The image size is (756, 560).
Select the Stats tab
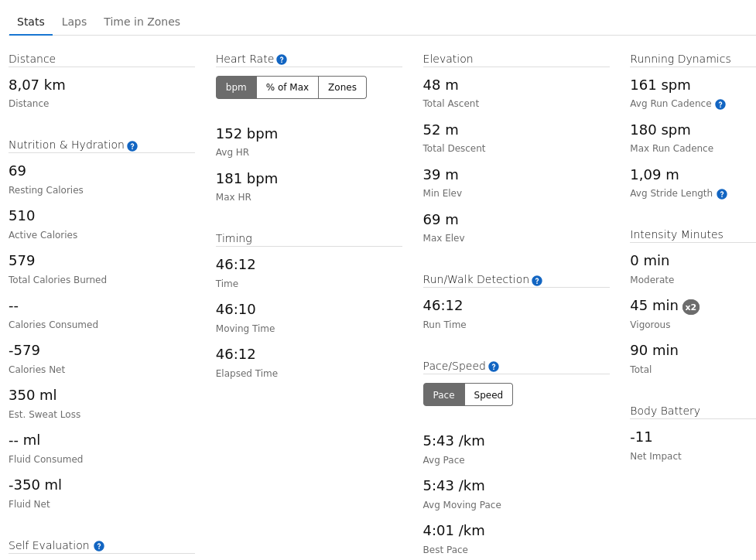click(31, 22)
